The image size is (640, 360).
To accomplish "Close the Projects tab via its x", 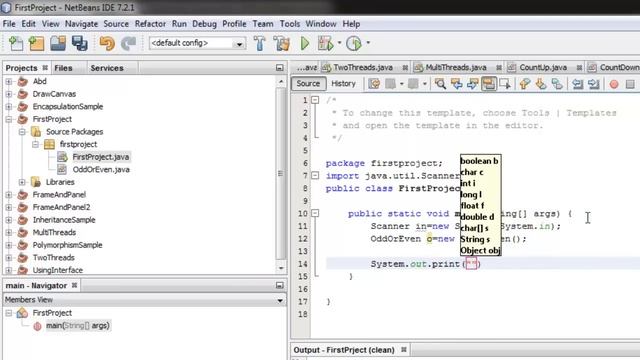I will click(x=45, y=68).
